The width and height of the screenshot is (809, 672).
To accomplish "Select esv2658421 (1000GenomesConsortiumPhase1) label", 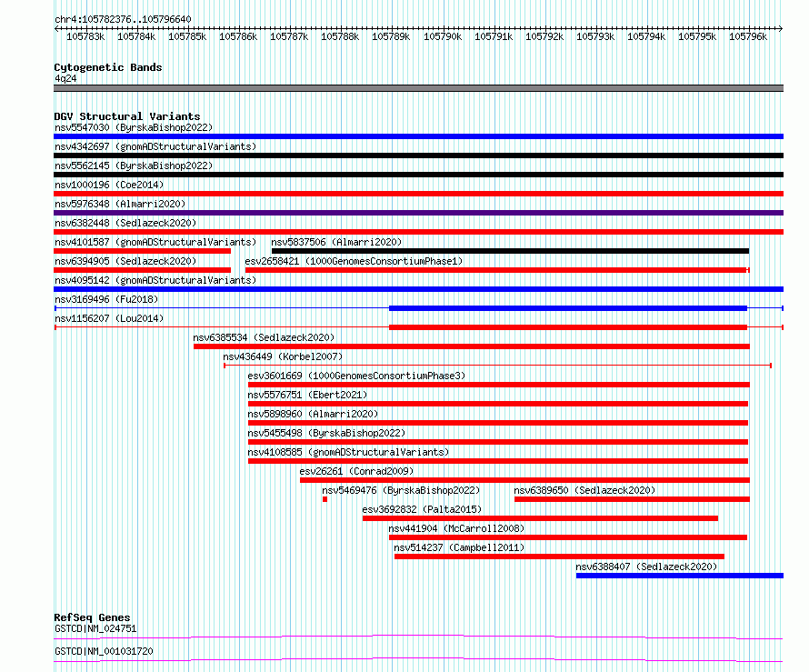I will point(354,261).
